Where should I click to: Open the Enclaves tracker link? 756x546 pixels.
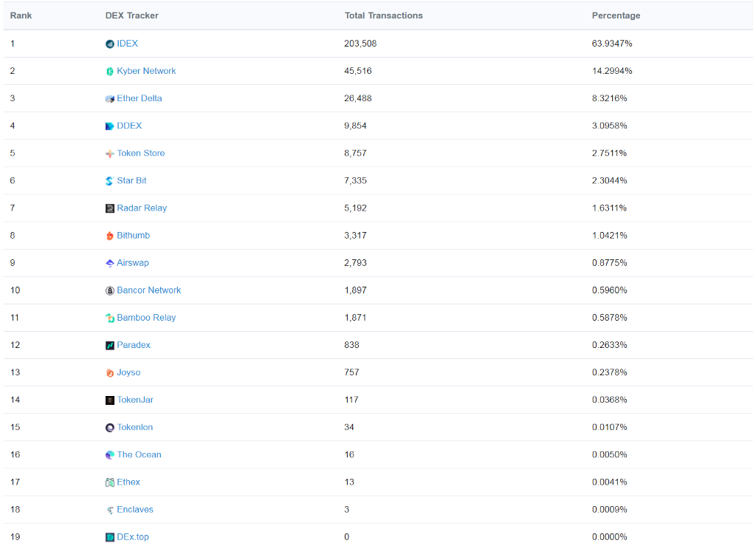pos(135,509)
